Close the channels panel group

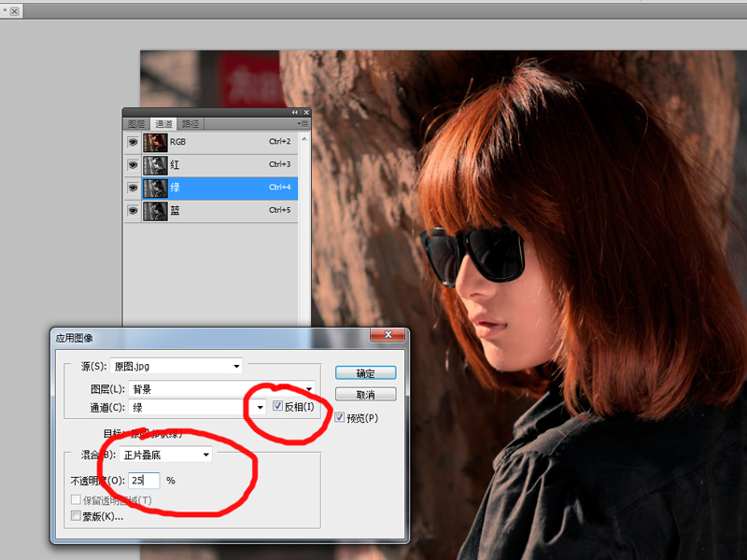point(305,113)
